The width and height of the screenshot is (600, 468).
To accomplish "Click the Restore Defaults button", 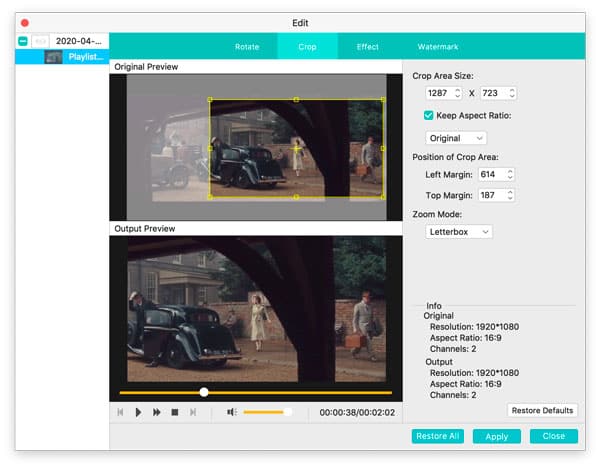I will pyautogui.click(x=542, y=410).
